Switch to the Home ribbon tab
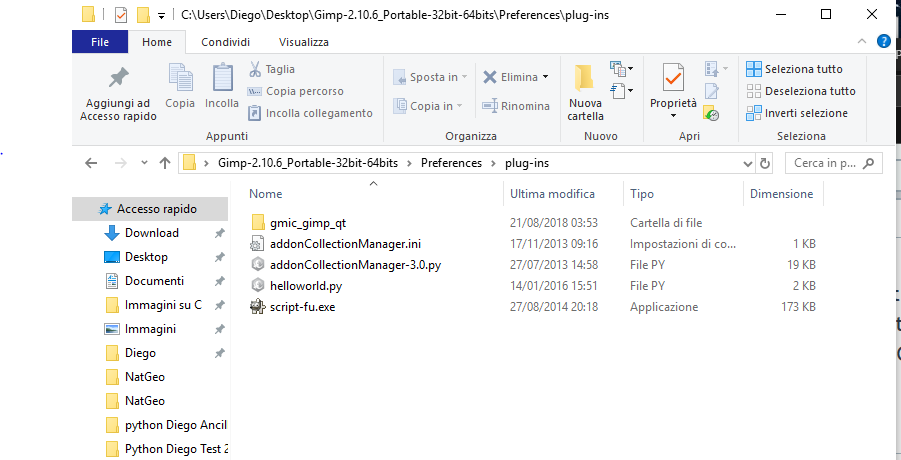The image size is (901, 460). 157,42
